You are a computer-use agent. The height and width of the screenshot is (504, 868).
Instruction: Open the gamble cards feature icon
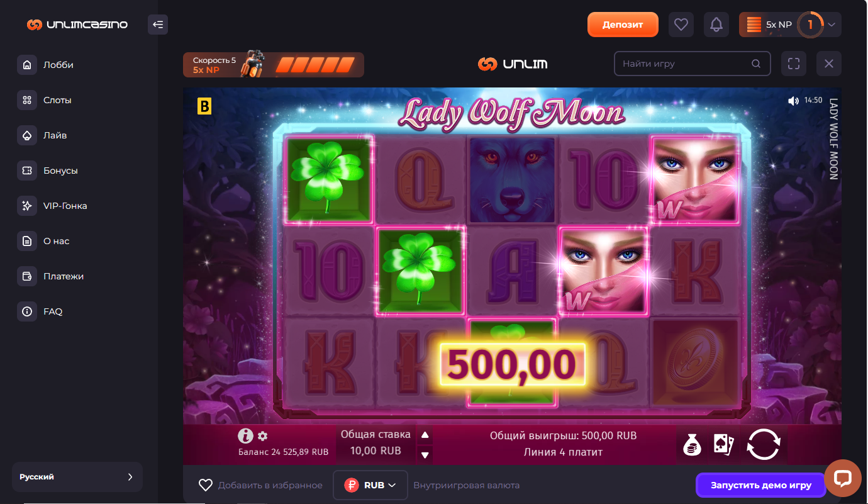pyautogui.click(x=723, y=444)
